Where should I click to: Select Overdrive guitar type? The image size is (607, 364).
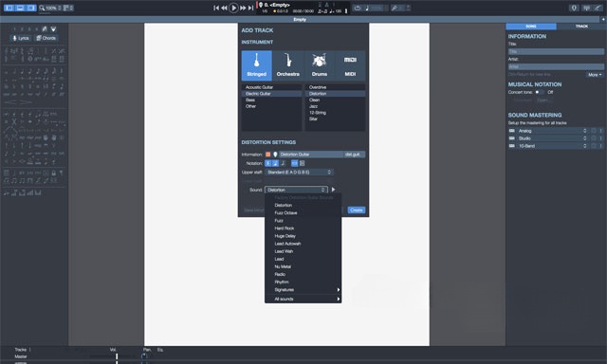pos(335,87)
